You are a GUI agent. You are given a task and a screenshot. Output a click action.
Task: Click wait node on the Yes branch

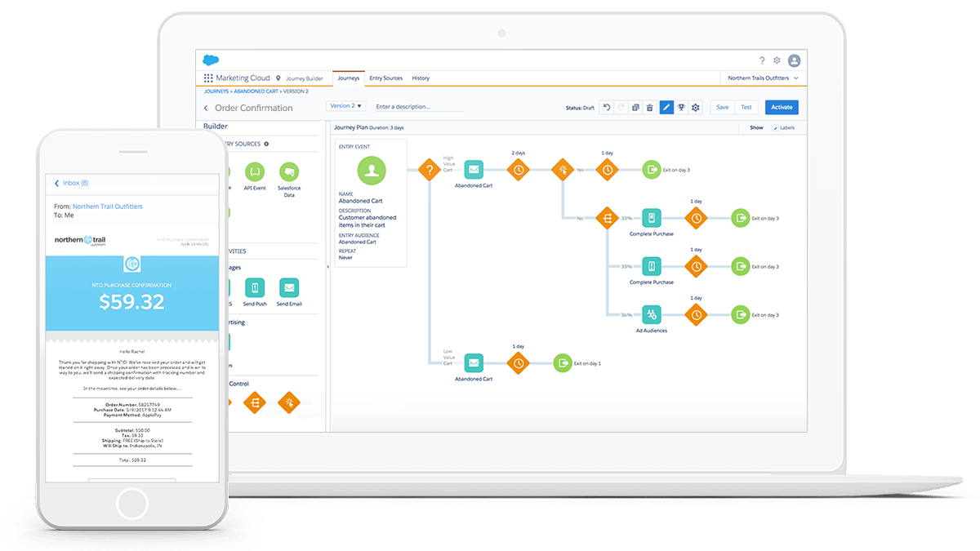[607, 170]
